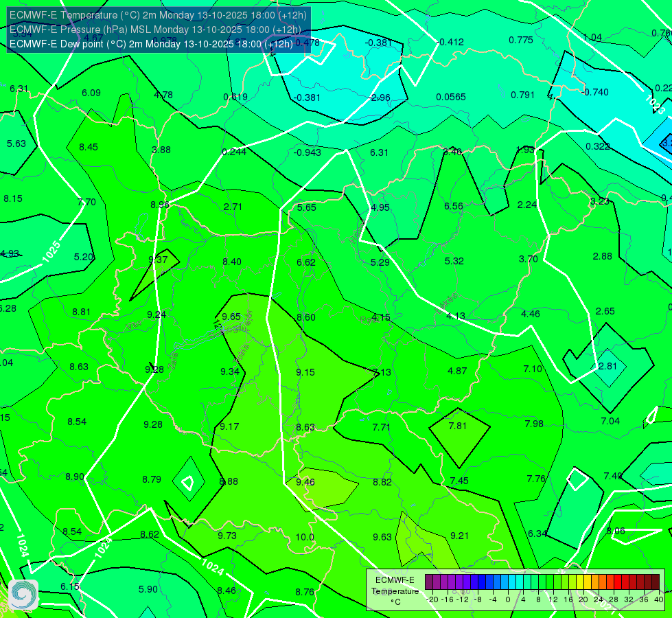Screen dimensions: 672x618
Task: Select the ECMWF-E Temperature 2m title line
Action: (x=158, y=15)
